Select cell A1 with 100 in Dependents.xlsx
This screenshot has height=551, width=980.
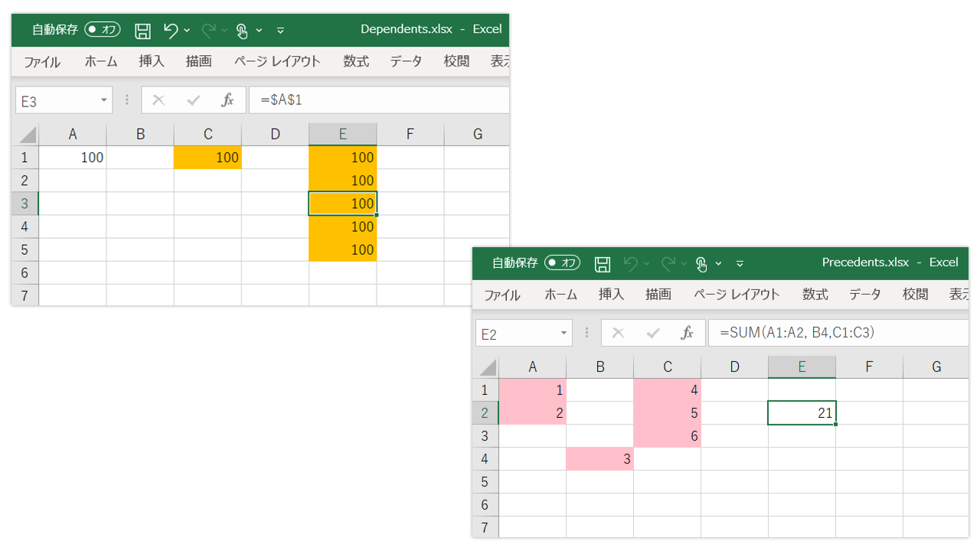(73, 158)
